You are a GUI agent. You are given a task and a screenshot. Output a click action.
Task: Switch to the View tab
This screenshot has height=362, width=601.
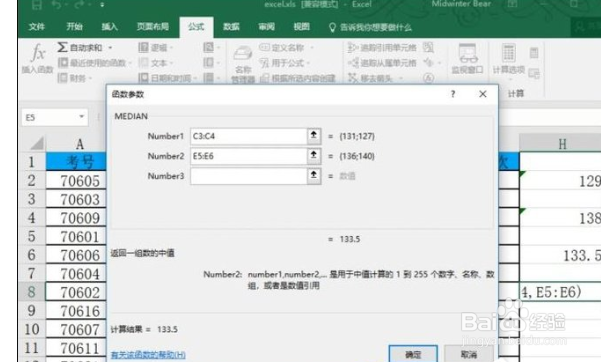coord(301,27)
